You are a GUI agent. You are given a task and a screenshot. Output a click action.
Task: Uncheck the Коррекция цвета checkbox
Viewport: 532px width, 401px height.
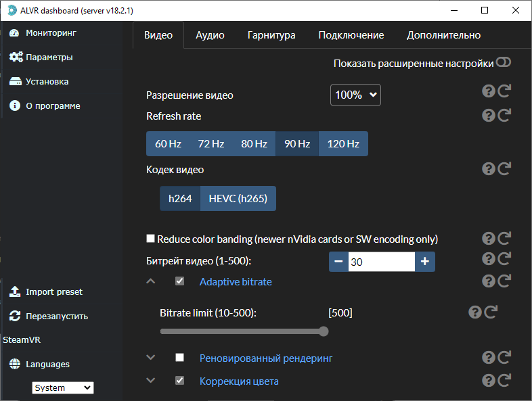pyautogui.click(x=180, y=380)
